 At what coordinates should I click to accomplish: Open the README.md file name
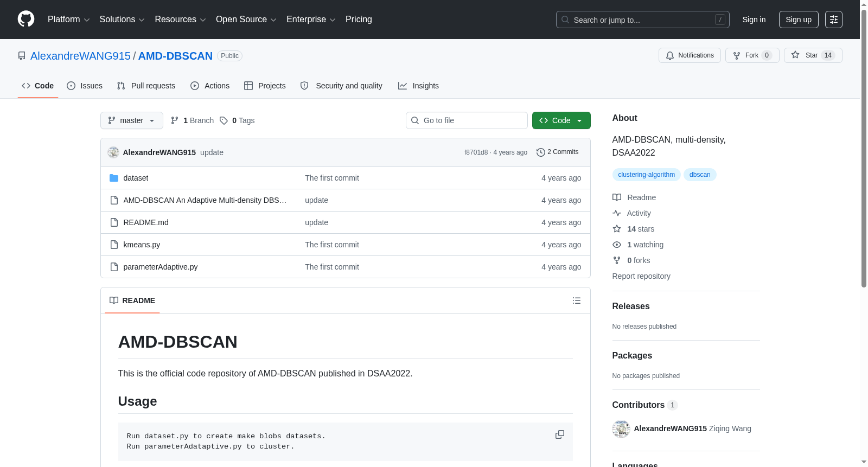click(146, 222)
